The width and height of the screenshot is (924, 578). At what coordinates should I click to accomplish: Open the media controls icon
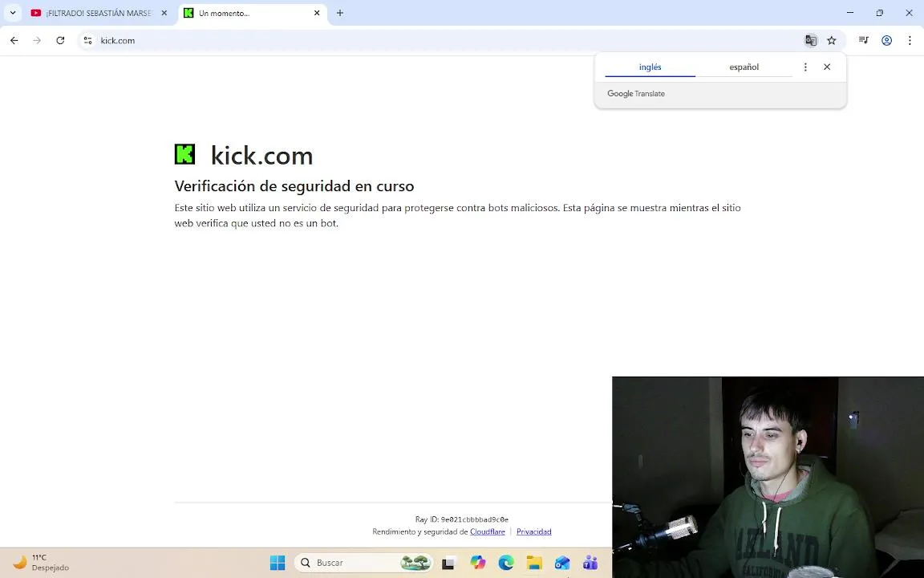click(863, 41)
